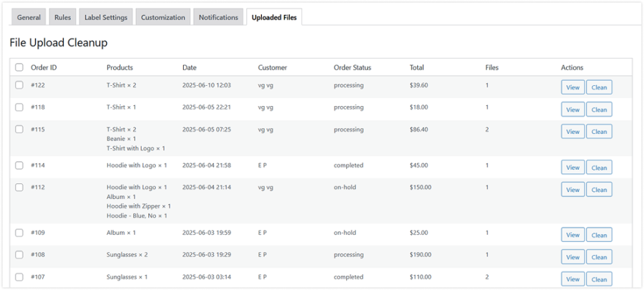Clean uploaded files of order #114

tap(599, 168)
